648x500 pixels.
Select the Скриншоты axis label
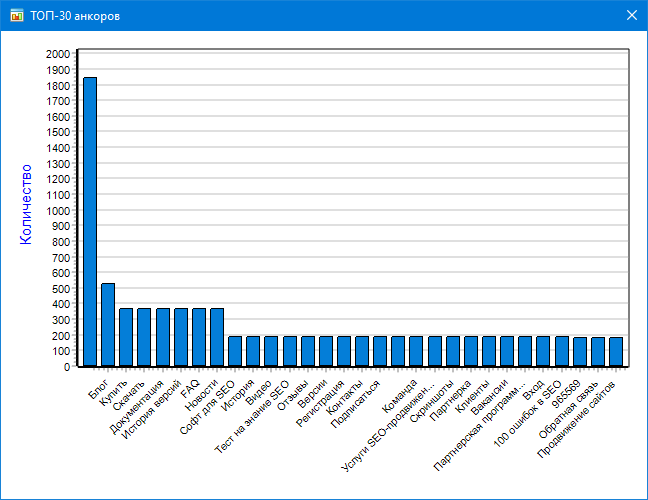point(433,401)
